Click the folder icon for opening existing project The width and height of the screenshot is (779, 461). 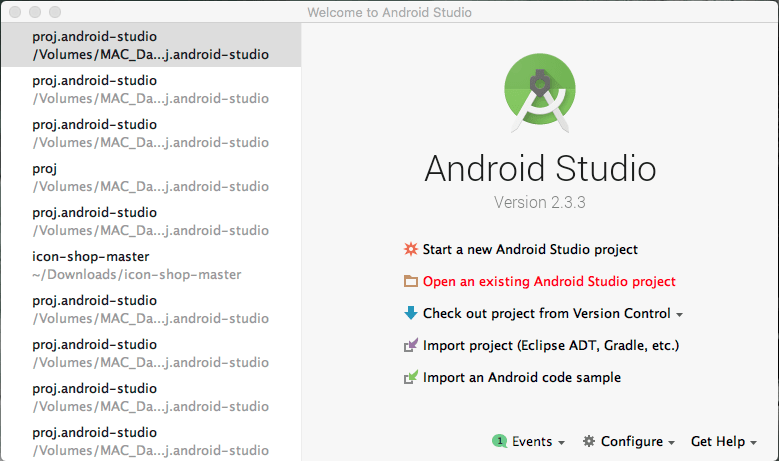click(410, 281)
